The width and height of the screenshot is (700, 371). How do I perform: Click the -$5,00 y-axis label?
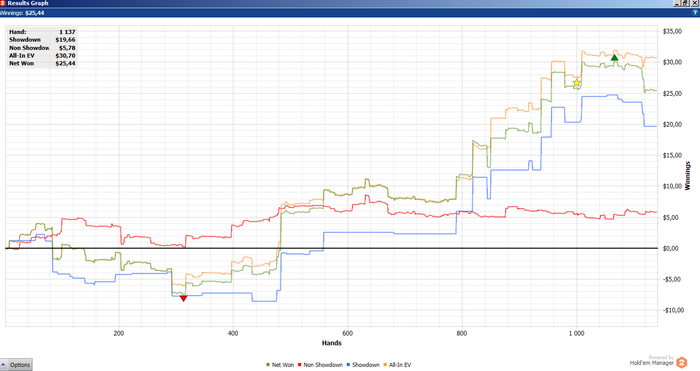coord(672,279)
